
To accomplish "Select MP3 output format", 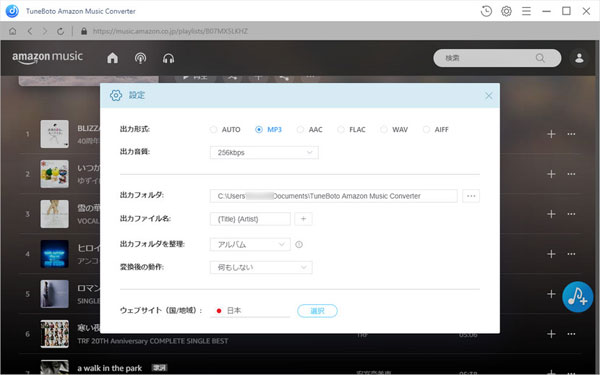I will (268, 130).
